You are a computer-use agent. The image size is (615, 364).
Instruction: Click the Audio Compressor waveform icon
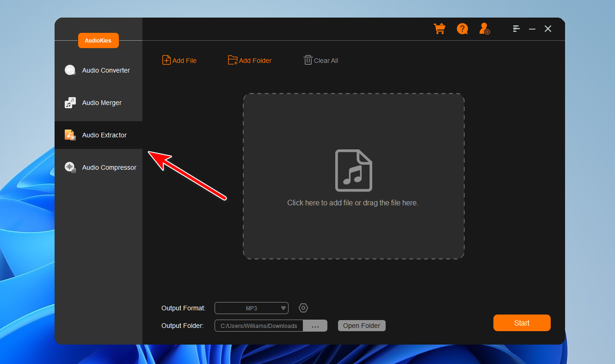(70, 167)
